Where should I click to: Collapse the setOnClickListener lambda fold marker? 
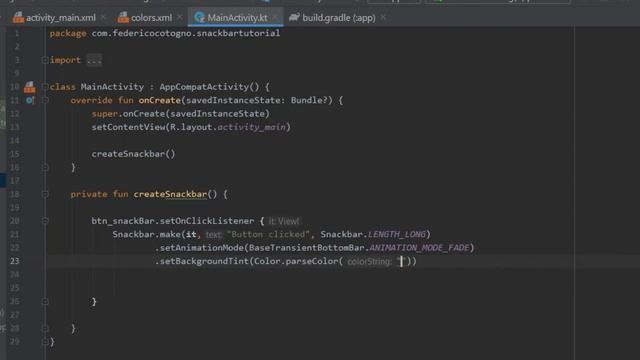tap(45, 221)
